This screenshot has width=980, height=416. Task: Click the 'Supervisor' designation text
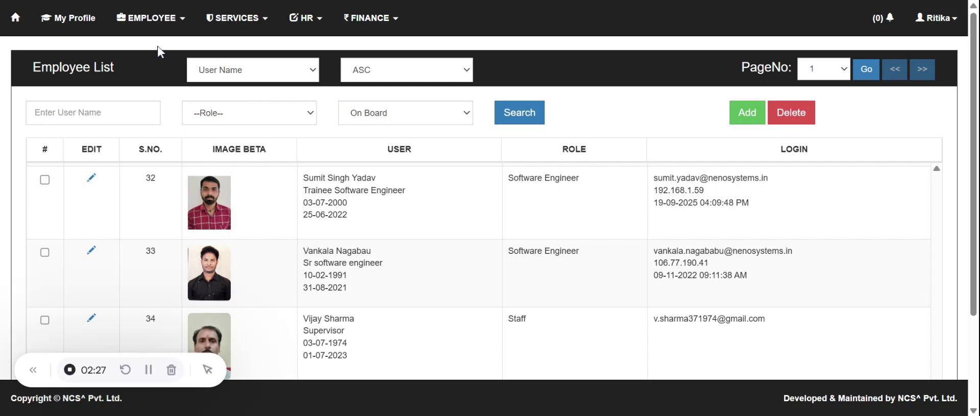(324, 330)
